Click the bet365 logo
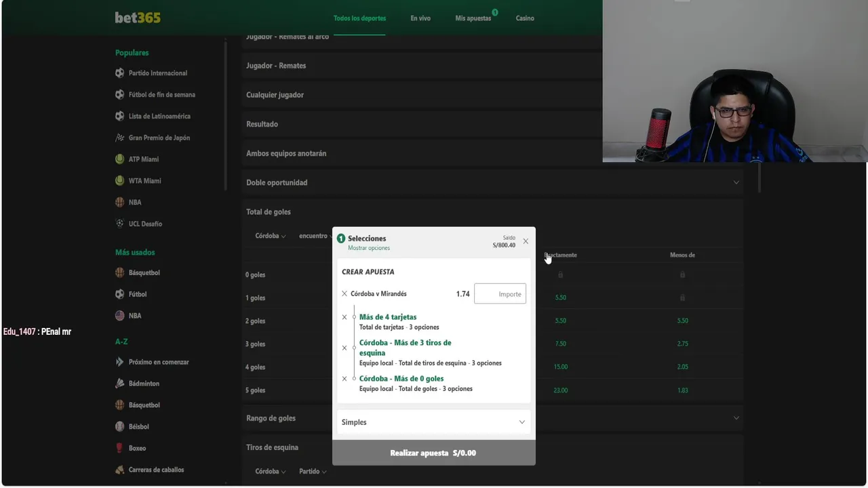 pyautogui.click(x=138, y=18)
